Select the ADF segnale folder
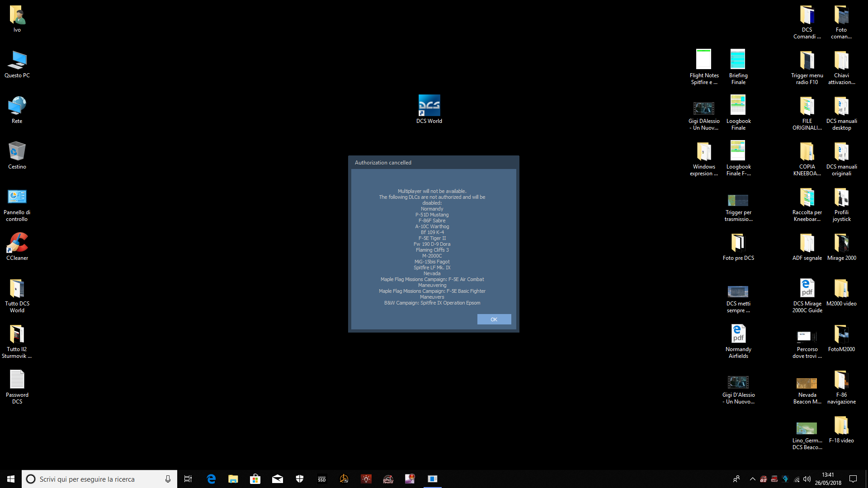 click(807, 247)
